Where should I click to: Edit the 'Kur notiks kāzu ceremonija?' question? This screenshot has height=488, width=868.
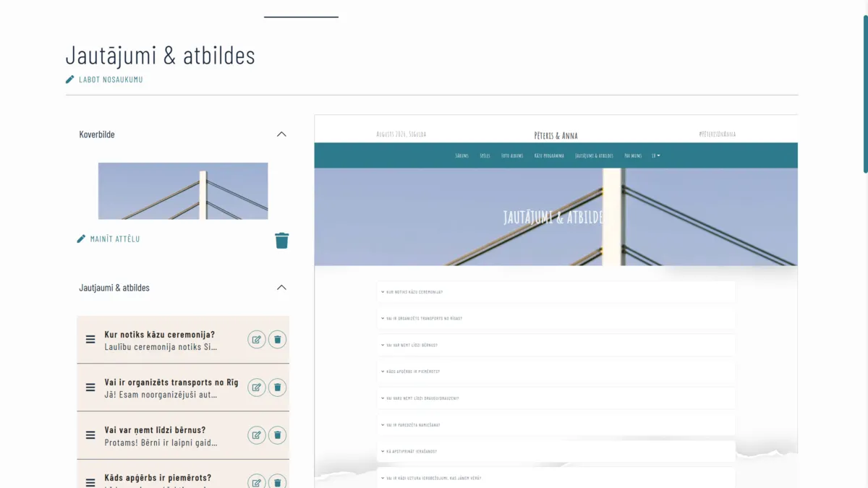[x=257, y=340]
